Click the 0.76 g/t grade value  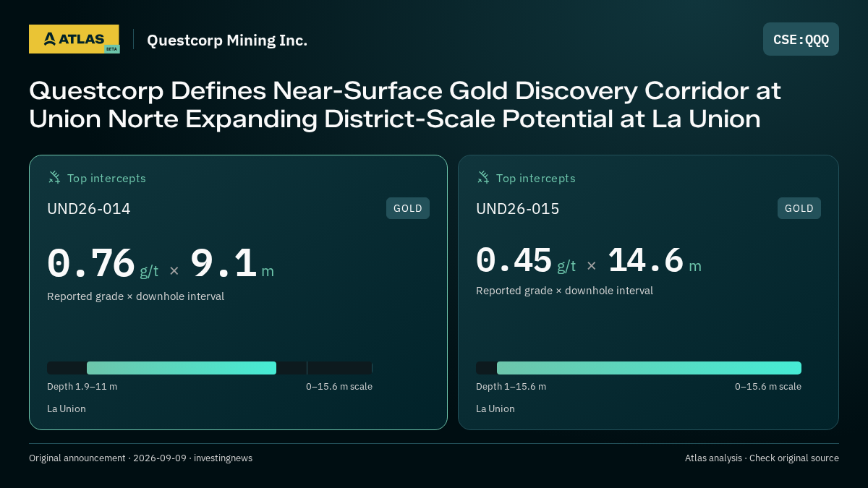103,264
